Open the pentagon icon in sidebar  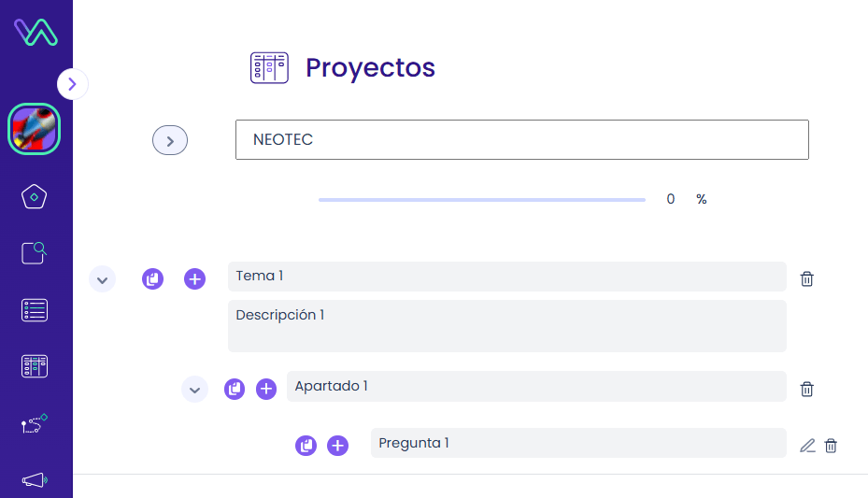(x=34, y=196)
